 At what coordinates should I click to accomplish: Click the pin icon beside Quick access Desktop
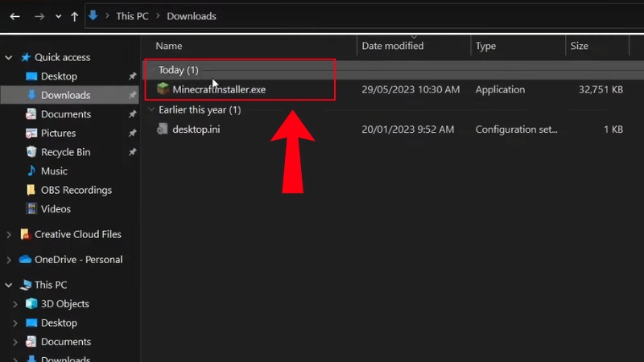point(132,76)
